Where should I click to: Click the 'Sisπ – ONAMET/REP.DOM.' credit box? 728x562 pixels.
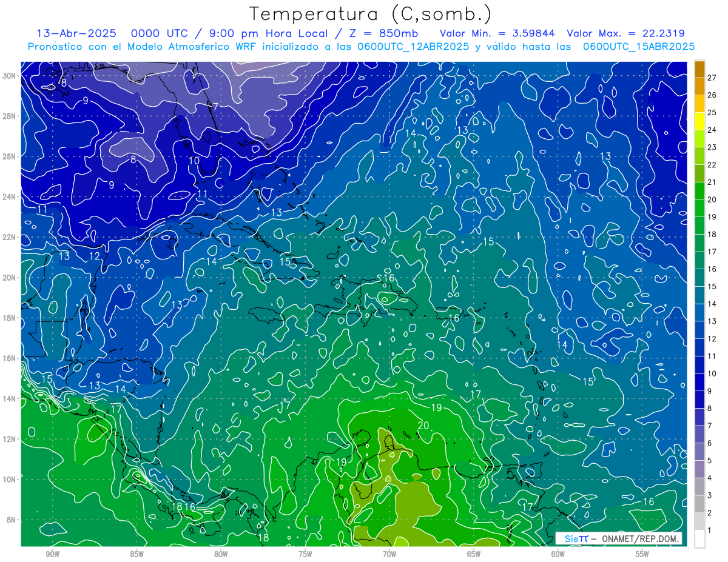[619, 538]
